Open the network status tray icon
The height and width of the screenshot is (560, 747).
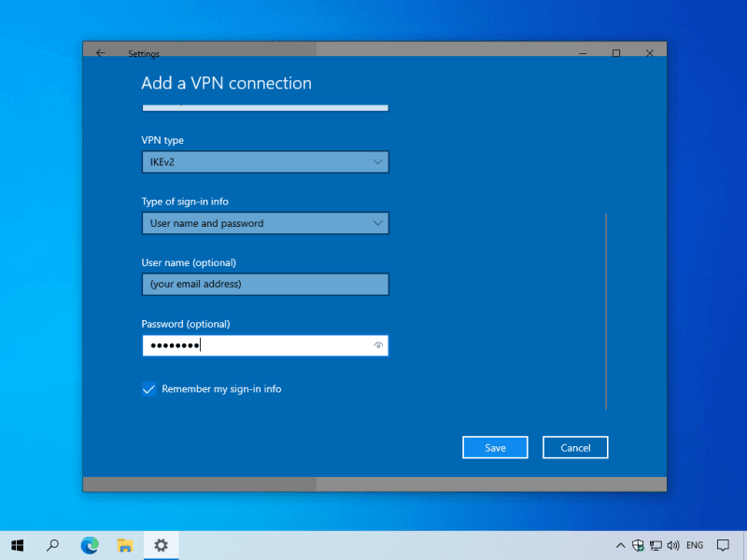point(655,545)
